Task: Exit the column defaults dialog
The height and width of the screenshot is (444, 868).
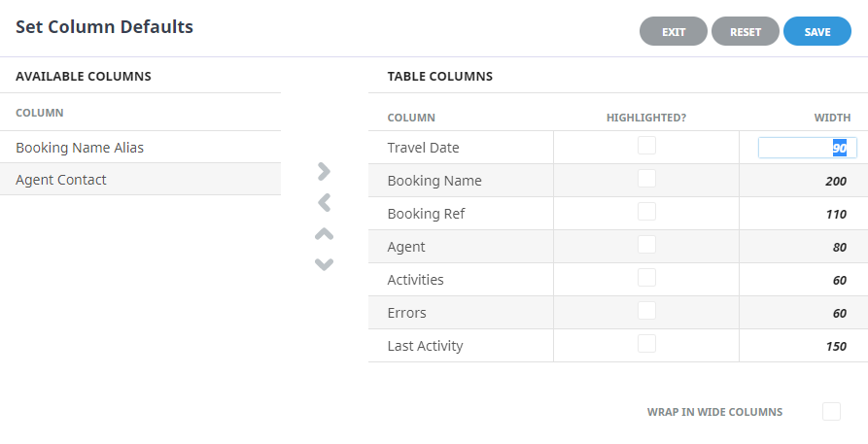Action: [x=674, y=31]
